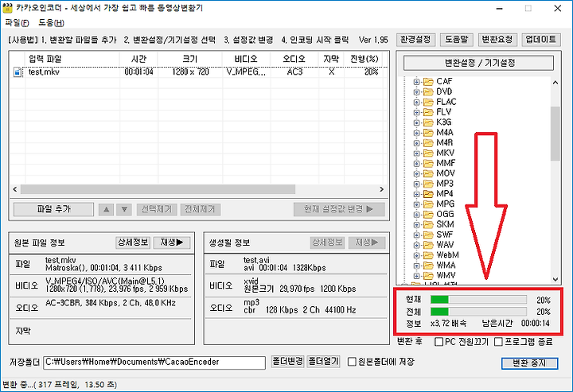Click the WMA folder icon

pos(428,266)
